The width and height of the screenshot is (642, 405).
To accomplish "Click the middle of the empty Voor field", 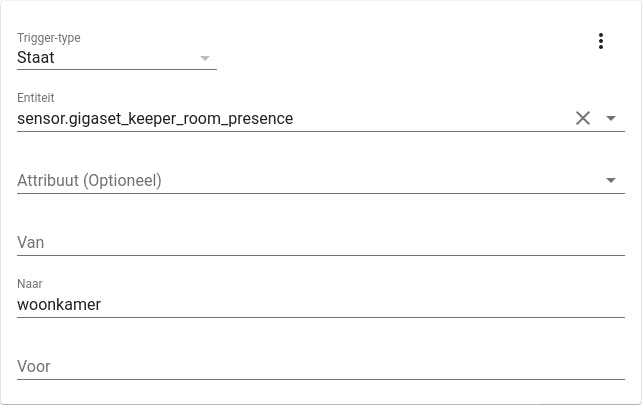I will click(320, 366).
